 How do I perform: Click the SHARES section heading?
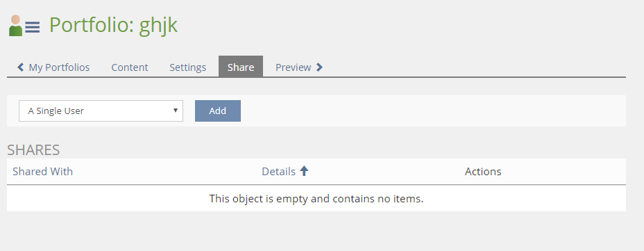click(34, 149)
